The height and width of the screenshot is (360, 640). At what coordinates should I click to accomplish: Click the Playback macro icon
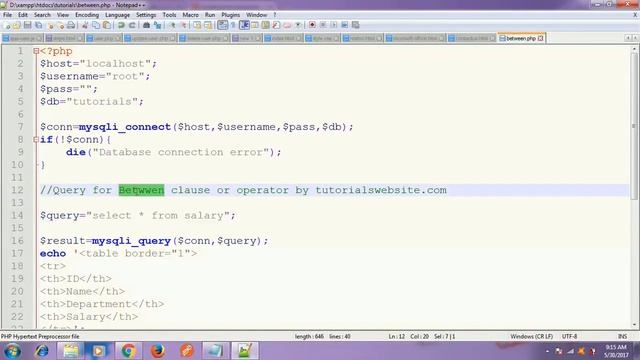point(333,25)
